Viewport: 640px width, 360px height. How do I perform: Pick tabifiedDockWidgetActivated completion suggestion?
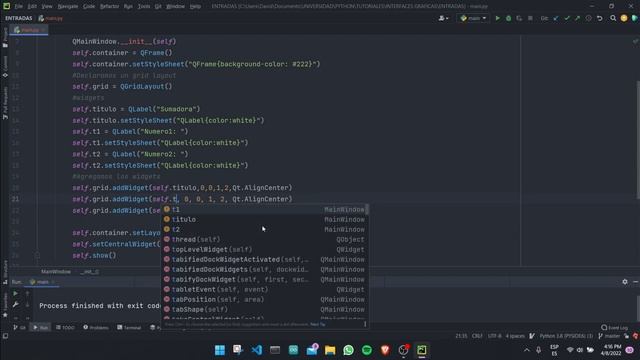[264, 260]
